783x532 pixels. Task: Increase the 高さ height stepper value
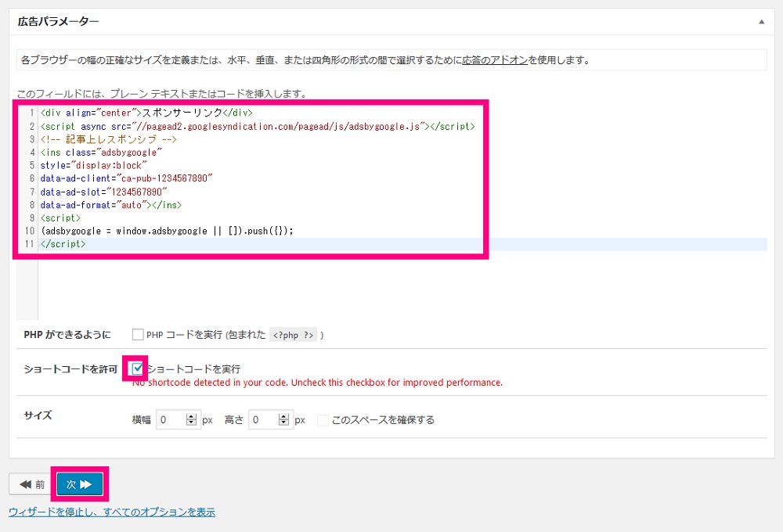coord(283,417)
